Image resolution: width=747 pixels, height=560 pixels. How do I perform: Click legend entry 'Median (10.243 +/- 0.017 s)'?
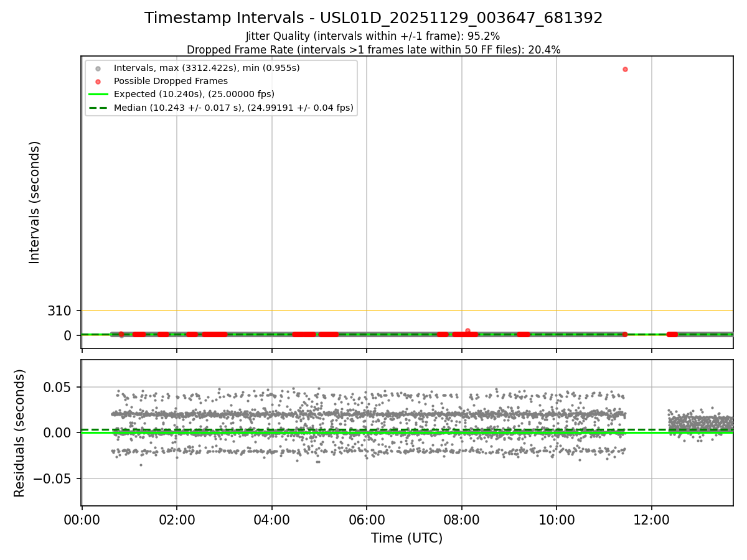233,108
